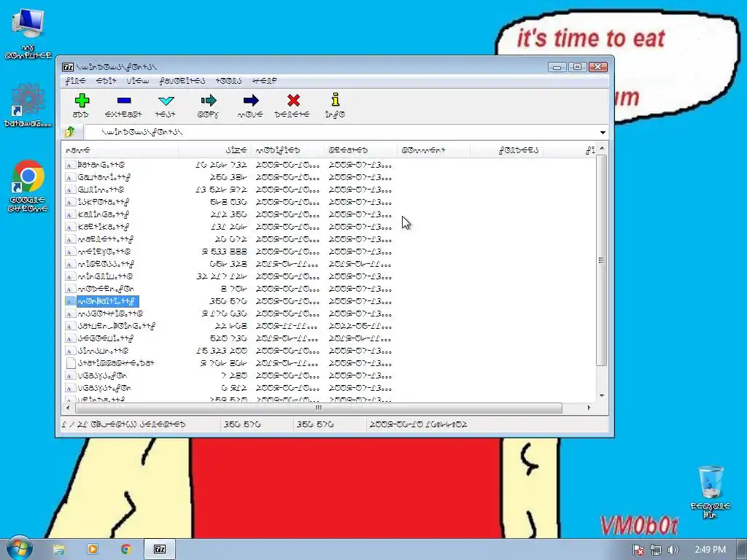Click the highlighted monbaiti.ttf file name
The width and height of the screenshot is (747, 560).
[108, 301]
